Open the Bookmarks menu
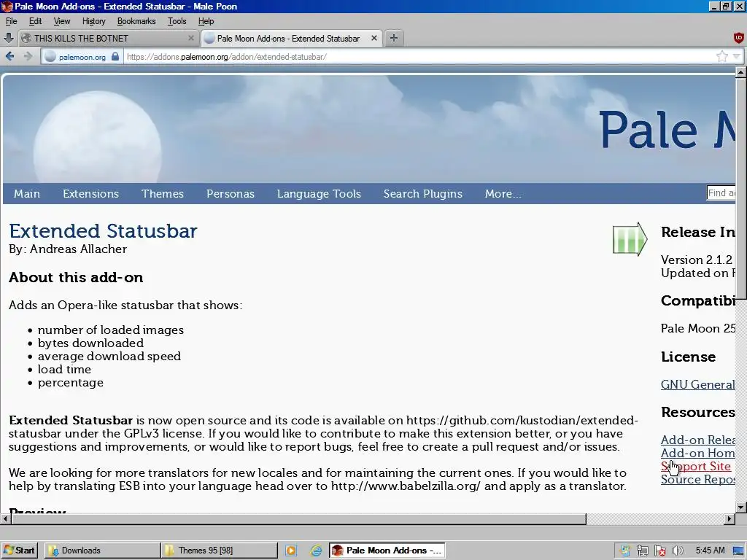The image size is (747, 560). (x=136, y=21)
